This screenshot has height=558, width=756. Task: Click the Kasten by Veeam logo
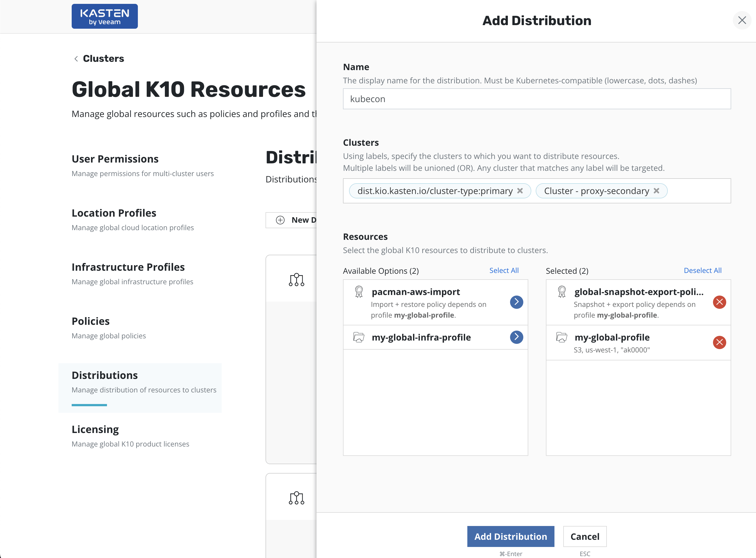tap(104, 17)
